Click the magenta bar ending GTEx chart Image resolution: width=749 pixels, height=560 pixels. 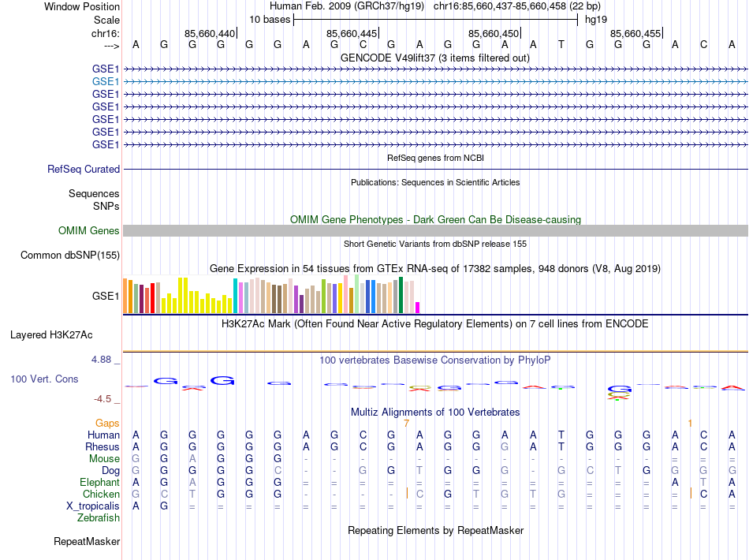click(x=418, y=308)
